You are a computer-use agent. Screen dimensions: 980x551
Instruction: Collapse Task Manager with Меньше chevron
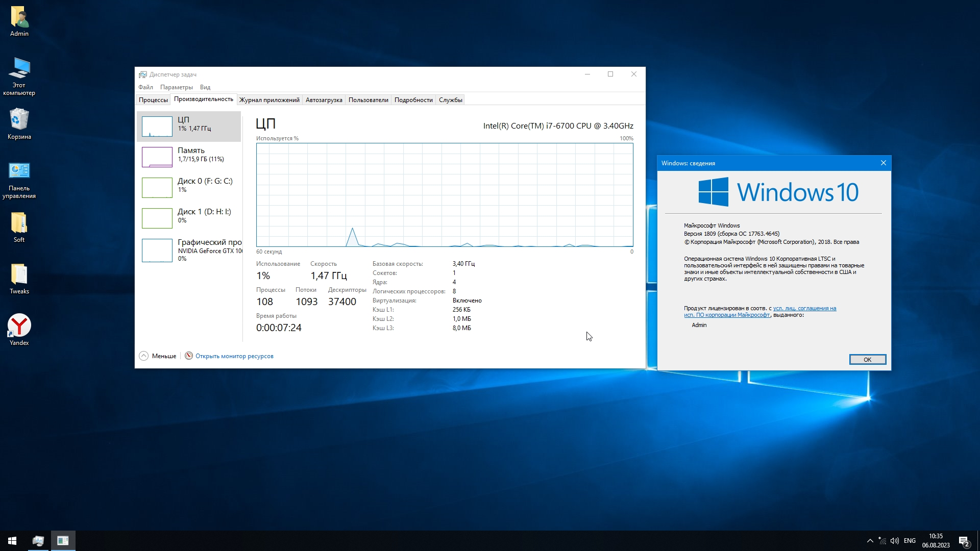tap(144, 356)
